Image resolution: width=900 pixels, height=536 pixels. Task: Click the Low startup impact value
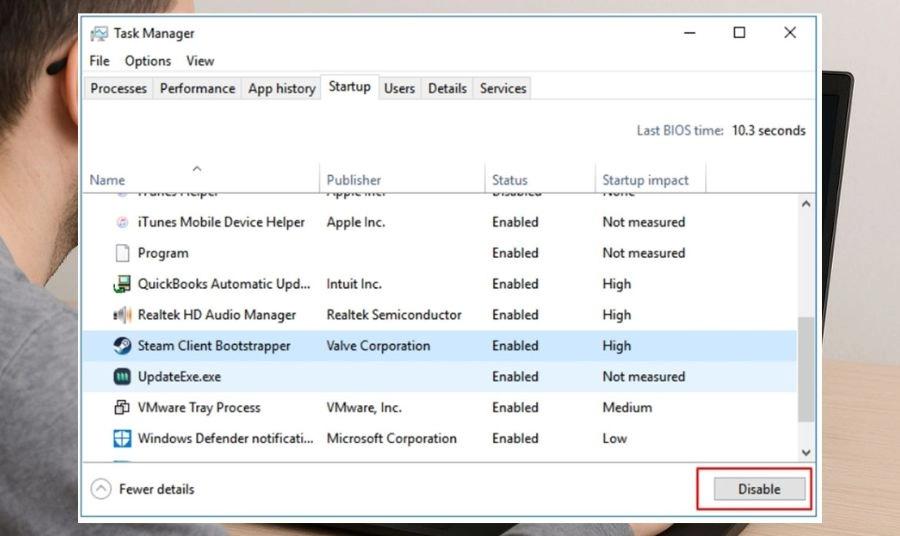point(615,438)
